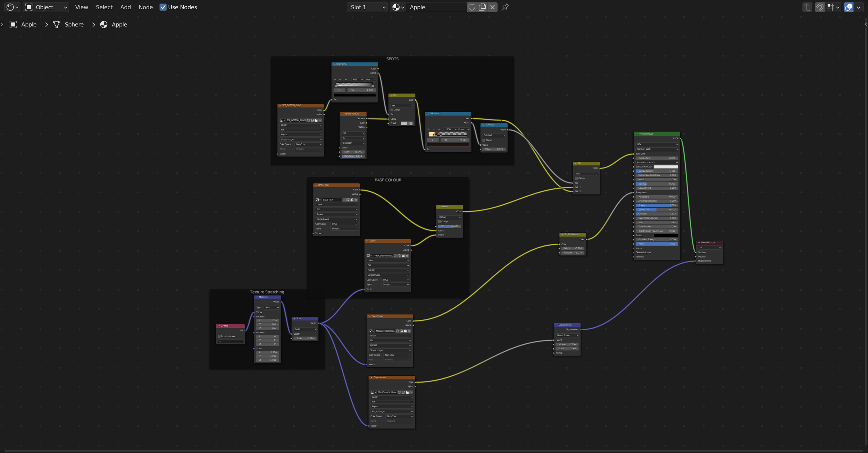The height and width of the screenshot is (453, 868).
Task: Open the Node menu
Action: point(145,7)
